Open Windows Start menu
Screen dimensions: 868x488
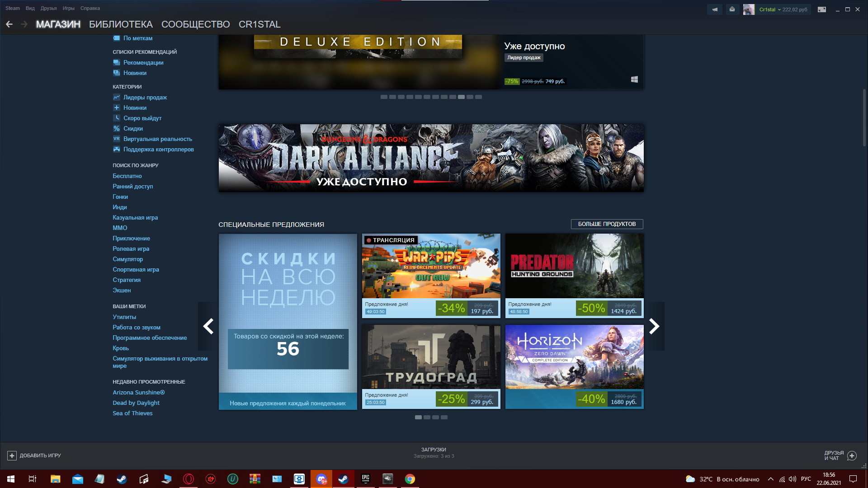pyautogui.click(x=11, y=479)
